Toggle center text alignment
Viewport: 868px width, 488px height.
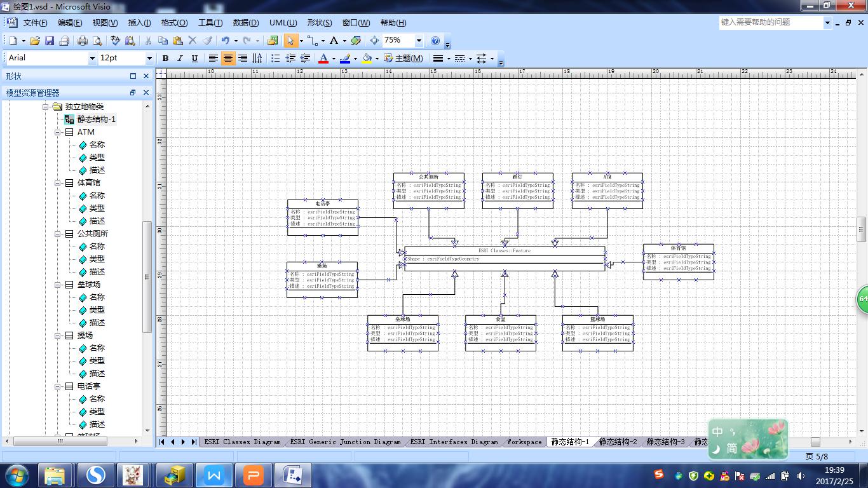(x=228, y=58)
